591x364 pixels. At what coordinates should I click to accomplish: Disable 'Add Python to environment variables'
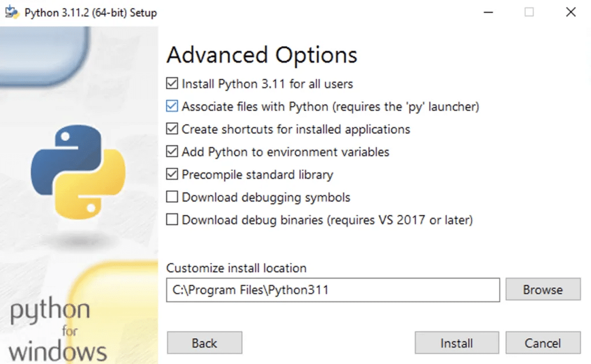(x=171, y=152)
